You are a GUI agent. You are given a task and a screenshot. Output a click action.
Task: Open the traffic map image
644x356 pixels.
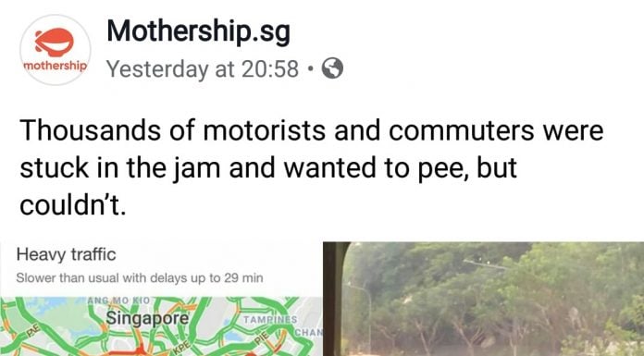161,299
